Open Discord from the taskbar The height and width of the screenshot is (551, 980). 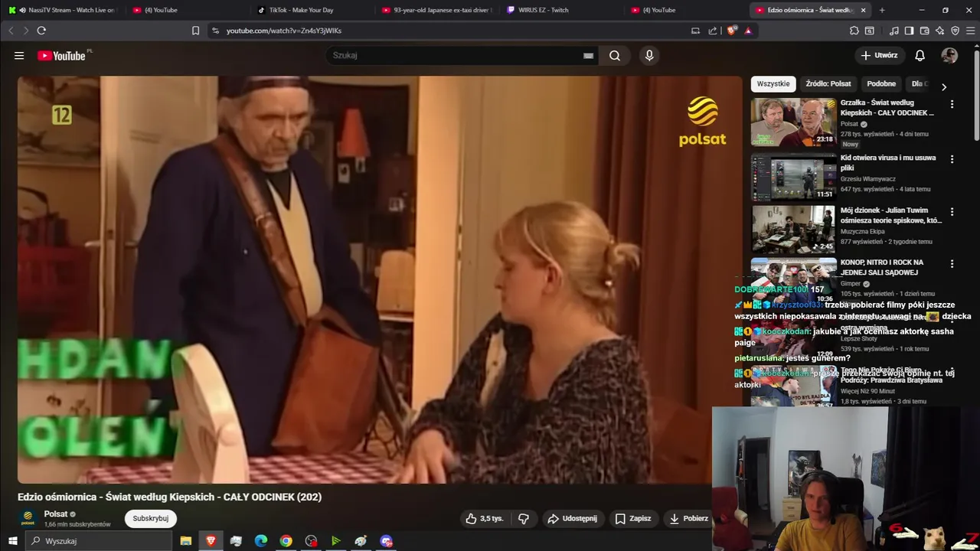[386, 541]
